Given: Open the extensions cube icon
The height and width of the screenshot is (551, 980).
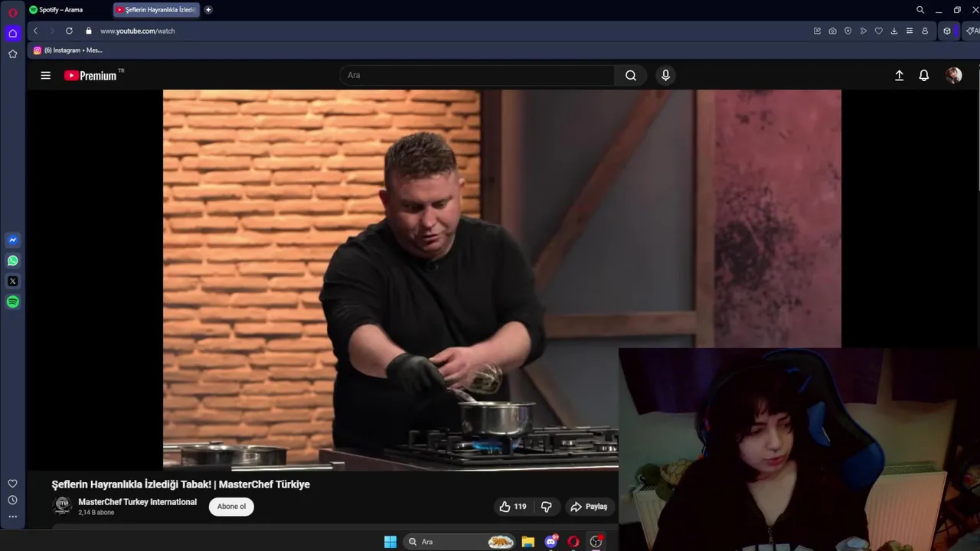Looking at the screenshot, I should [947, 31].
